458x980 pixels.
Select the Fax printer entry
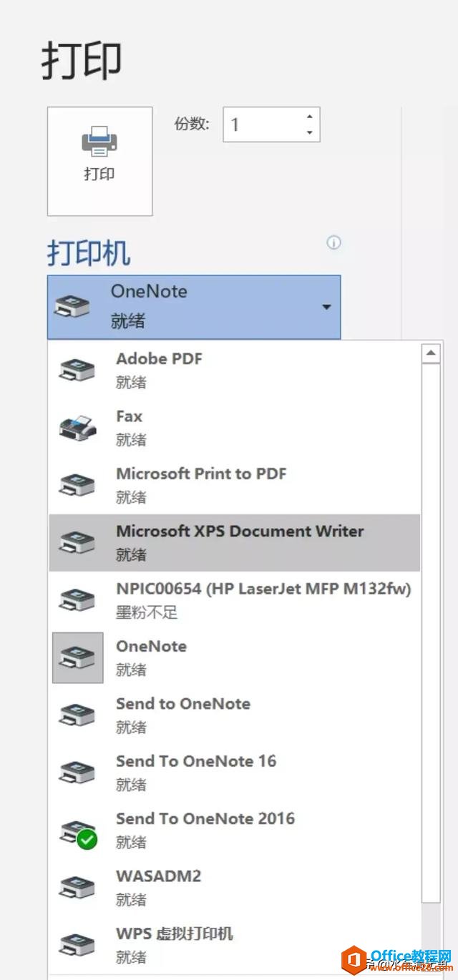pyautogui.click(x=234, y=428)
